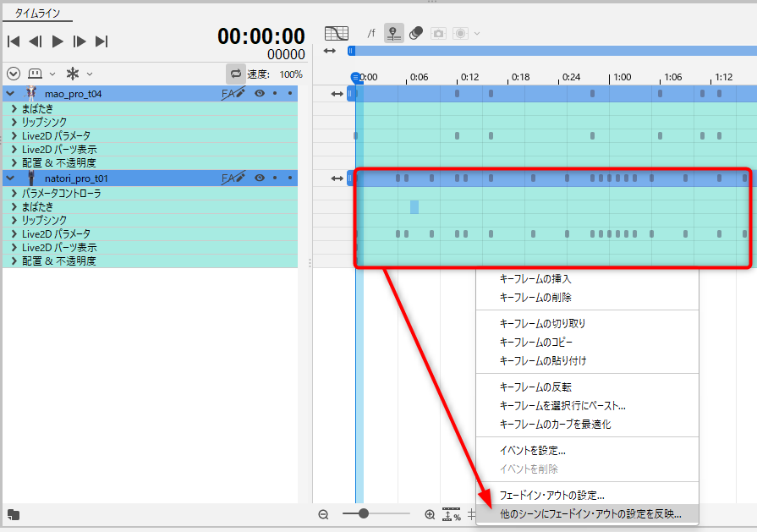This screenshot has height=532, width=757.
Task: Open the snowflake icon dropdown arrow
Action: click(x=90, y=74)
